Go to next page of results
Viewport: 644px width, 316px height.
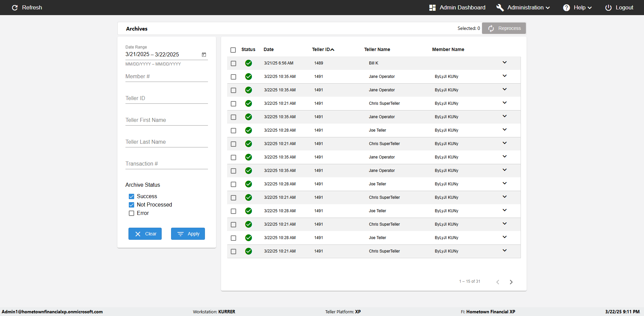click(511, 282)
